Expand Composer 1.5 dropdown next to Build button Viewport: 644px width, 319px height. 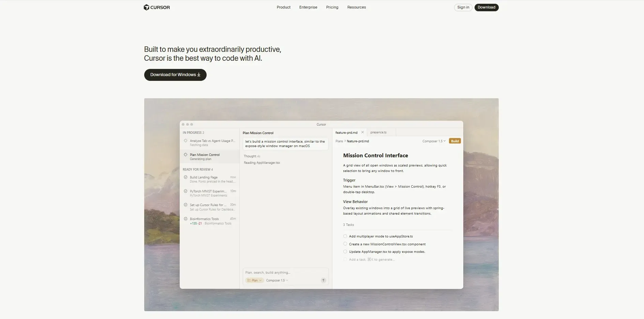434,141
